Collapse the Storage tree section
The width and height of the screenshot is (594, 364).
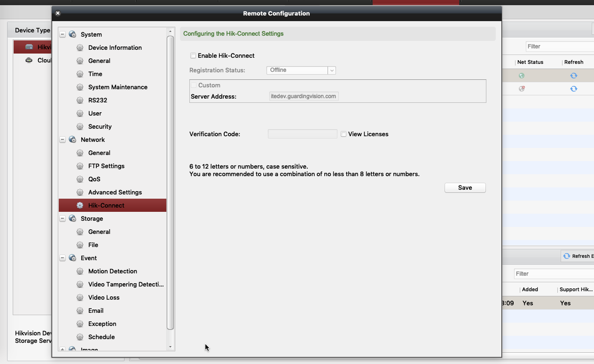pyautogui.click(x=63, y=218)
